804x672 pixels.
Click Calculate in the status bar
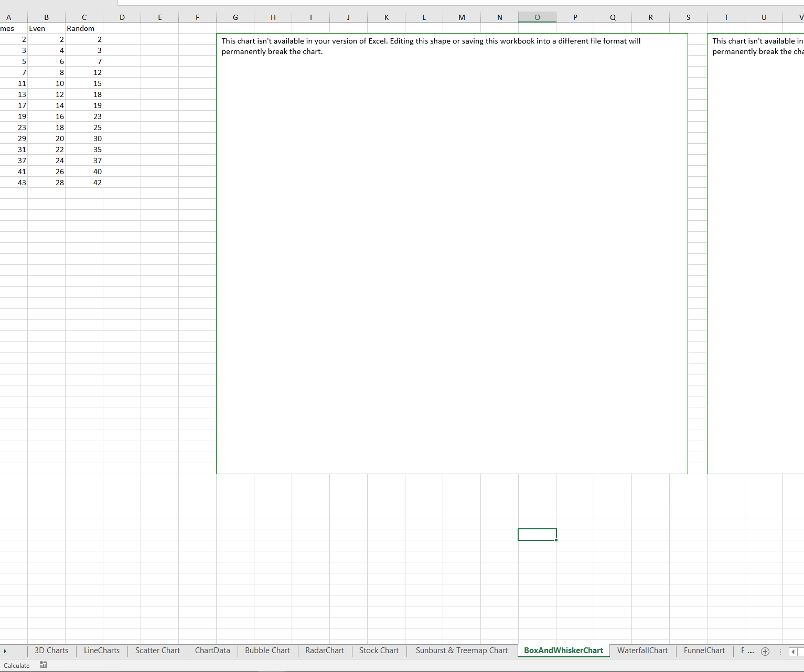click(x=17, y=665)
